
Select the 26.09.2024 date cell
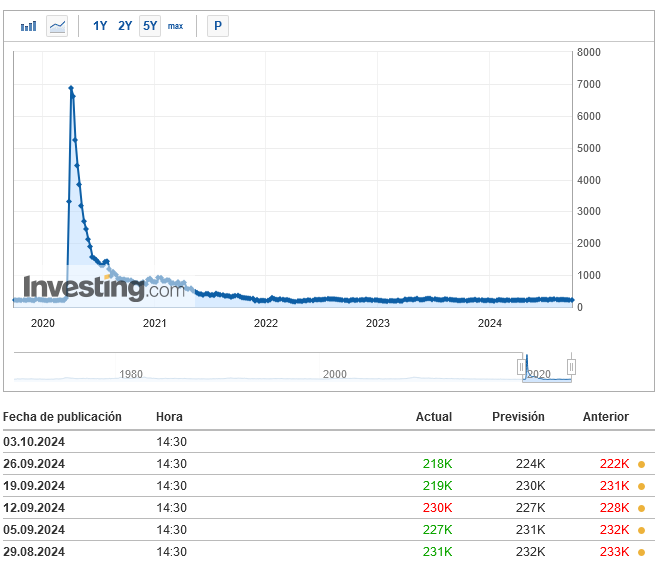coord(34,464)
